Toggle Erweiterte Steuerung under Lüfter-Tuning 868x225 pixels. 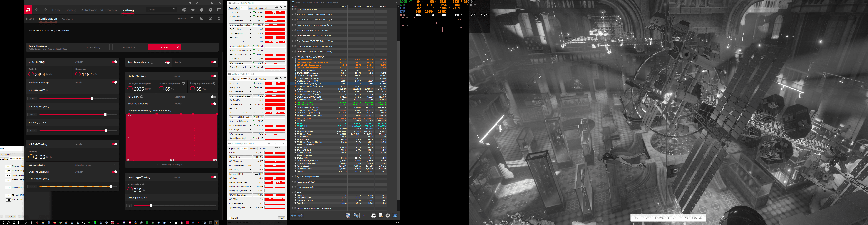coord(213,104)
